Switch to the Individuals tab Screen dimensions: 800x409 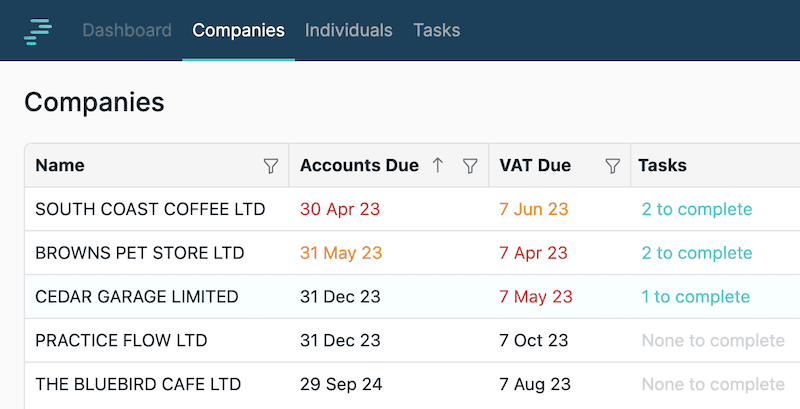[x=348, y=30]
